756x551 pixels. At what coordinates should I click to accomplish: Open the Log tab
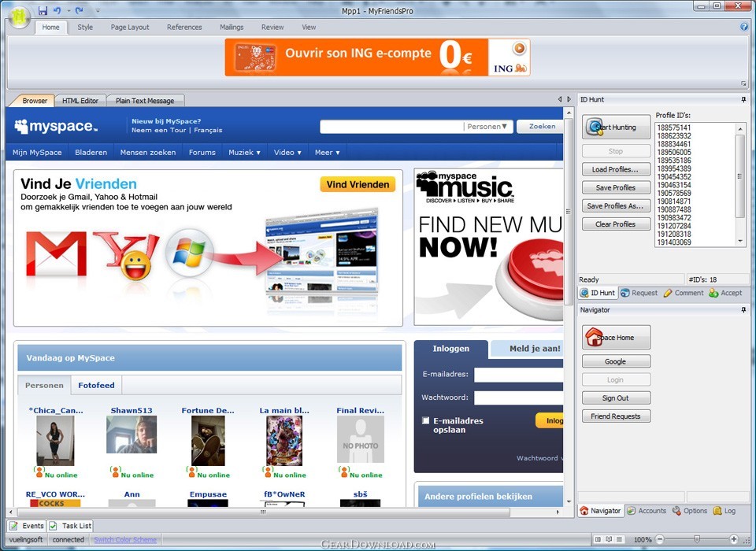[724, 511]
